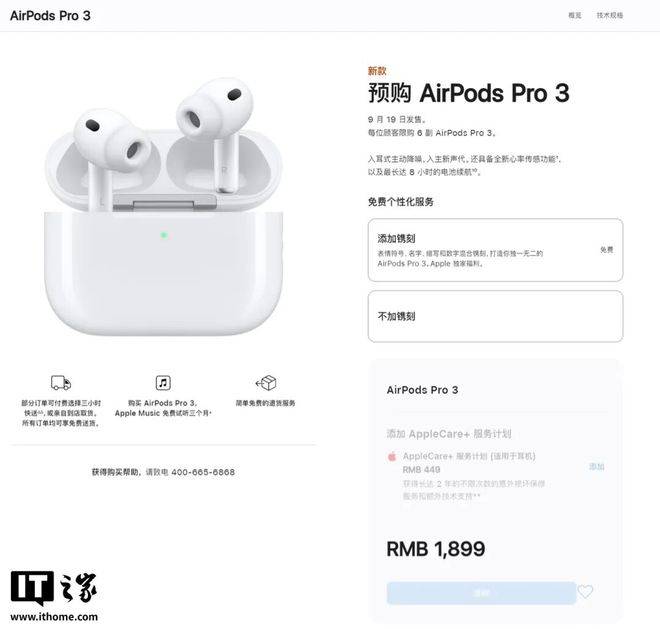This screenshot has height=629, width=660.
Task: Click the blue add-to-bag button
Action: pos(481,593)
